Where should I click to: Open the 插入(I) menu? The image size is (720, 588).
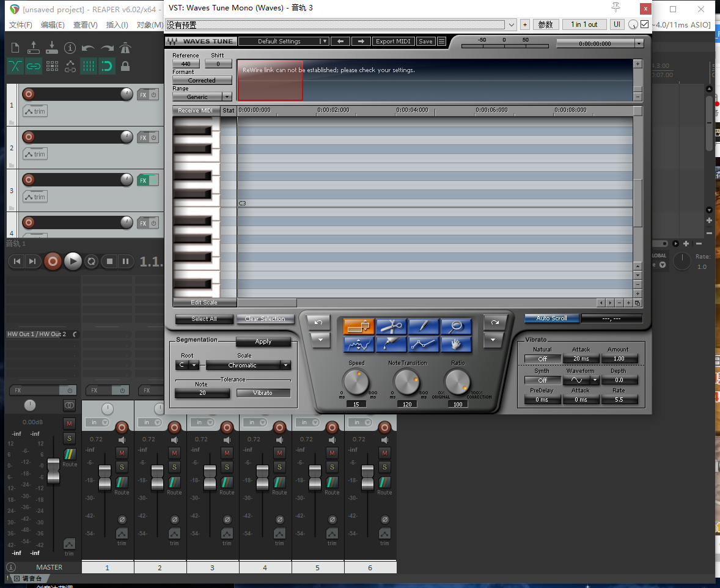pyautogui.click(x=117, y=25)
